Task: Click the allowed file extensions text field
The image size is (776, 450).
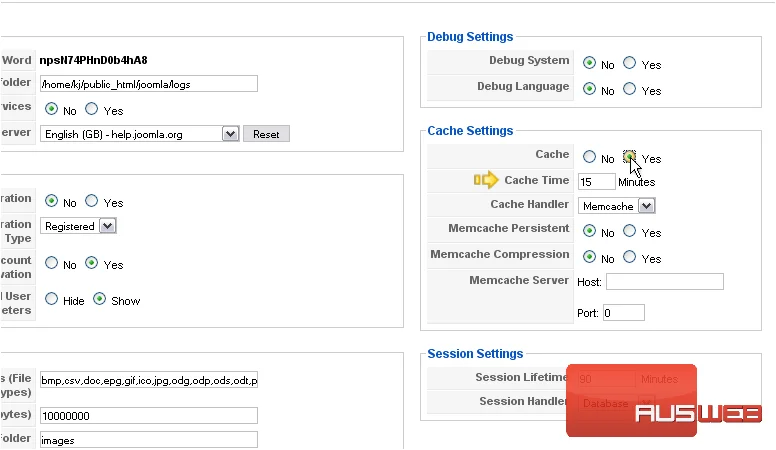Action: coord(149,380)
